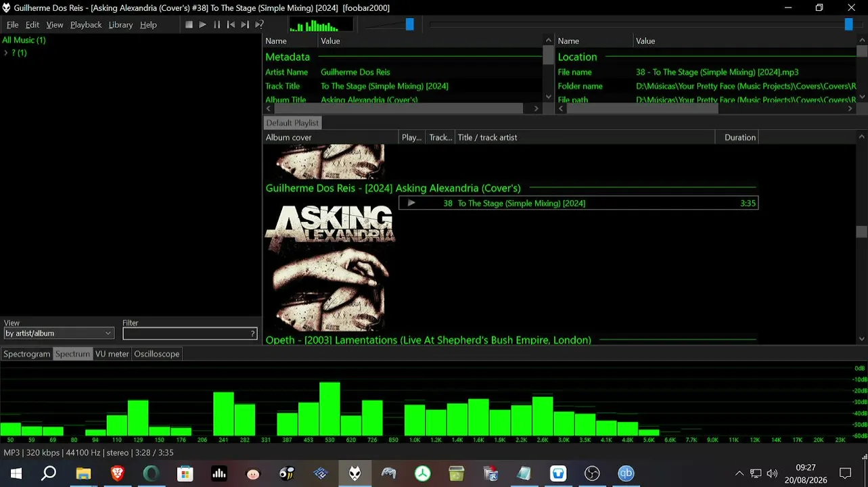Click the status bar playback info text

pos(89,453)
